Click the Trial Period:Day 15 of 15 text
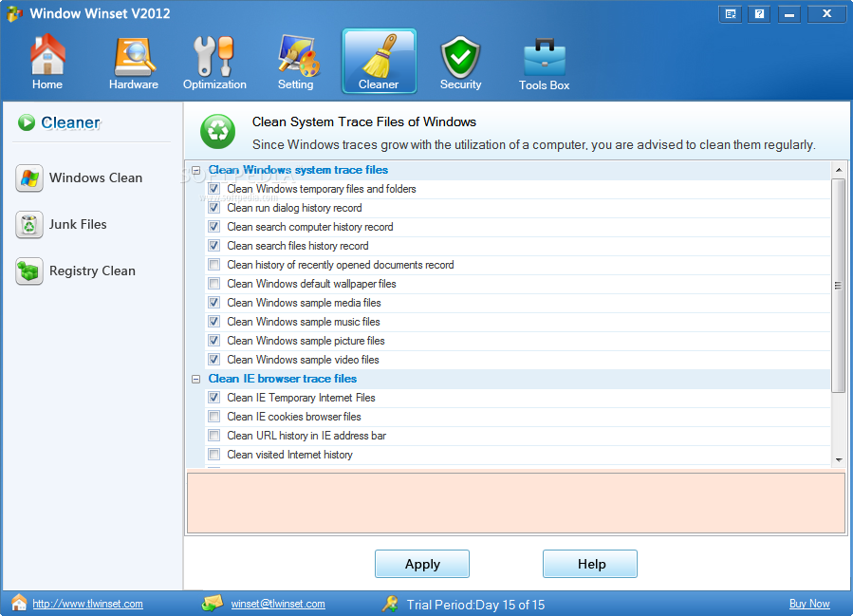The image size is (853, 616). click(475, 605)
